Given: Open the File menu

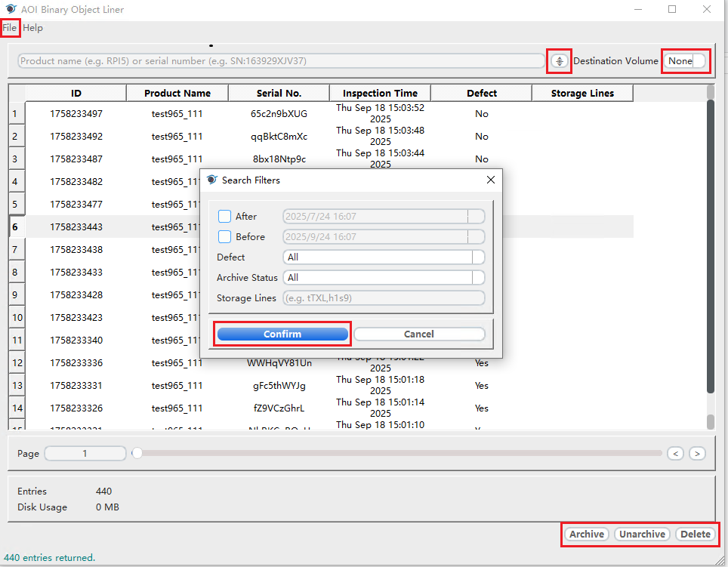Looking at the screenshot, I should pyautogui.click(x=10, y=28).
